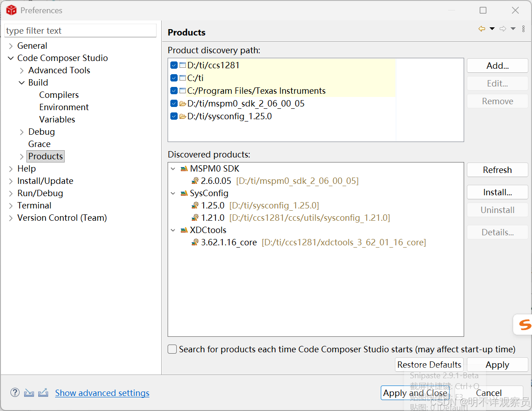Open the Show advanced settings link

click(102, 393)
